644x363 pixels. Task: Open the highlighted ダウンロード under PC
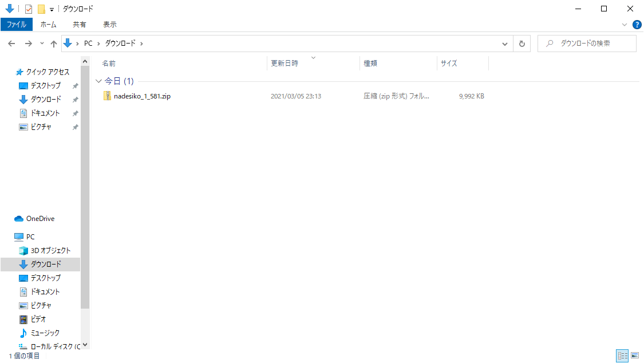pos(40,264)
